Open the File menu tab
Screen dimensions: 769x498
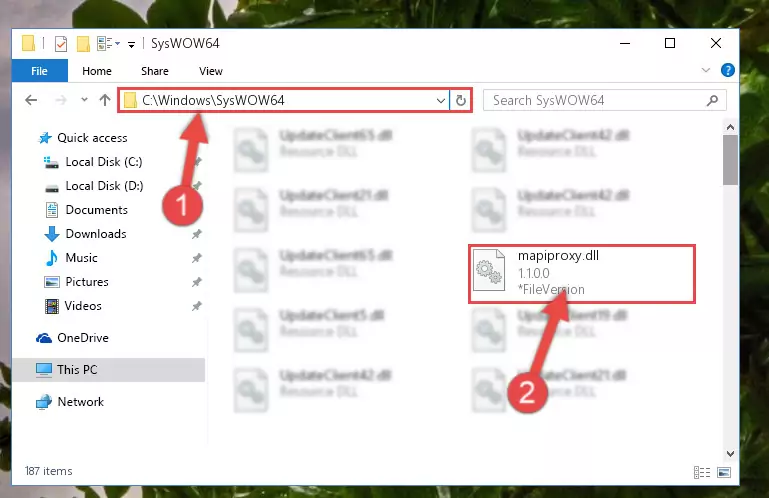39,71
